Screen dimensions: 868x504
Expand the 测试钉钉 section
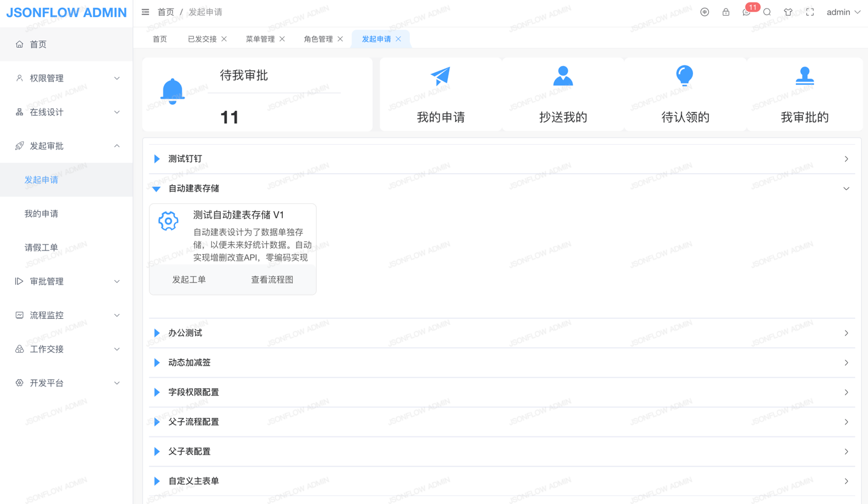(185, 159)
